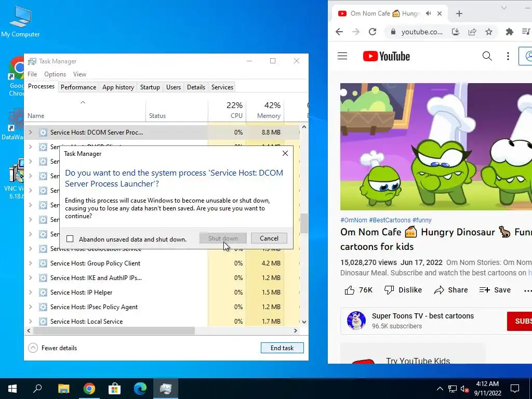Open Super Toons TV channel name
The width and height of the screenshot is (532, 399).
click(423, 316)
